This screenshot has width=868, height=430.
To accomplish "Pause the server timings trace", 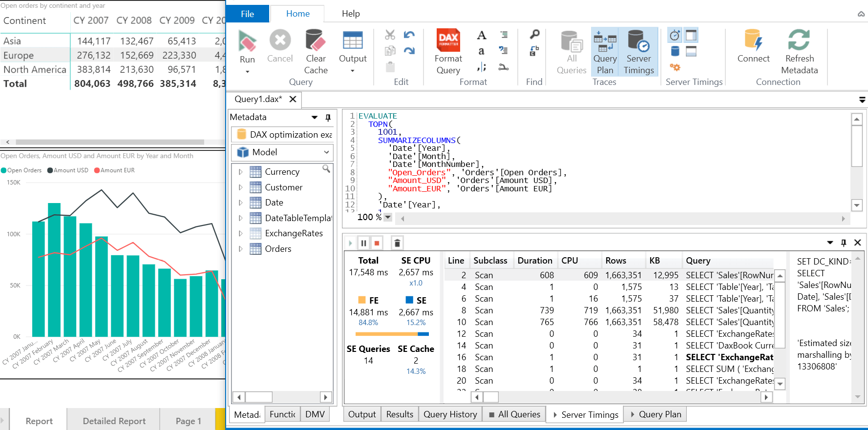I will click(x=363, y=243).
